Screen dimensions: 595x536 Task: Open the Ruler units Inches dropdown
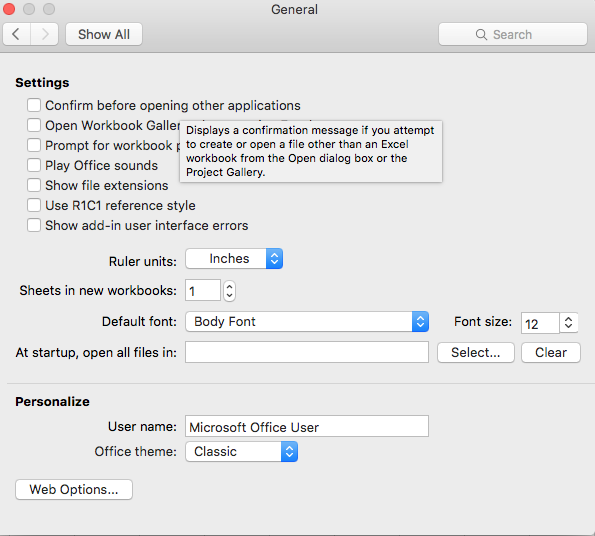[x=234, y=259]
